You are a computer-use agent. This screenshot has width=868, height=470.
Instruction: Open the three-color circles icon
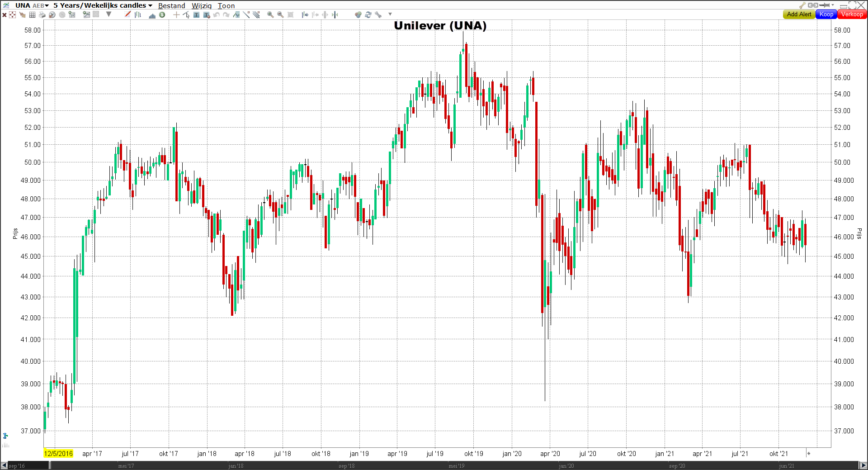[358, 14]
